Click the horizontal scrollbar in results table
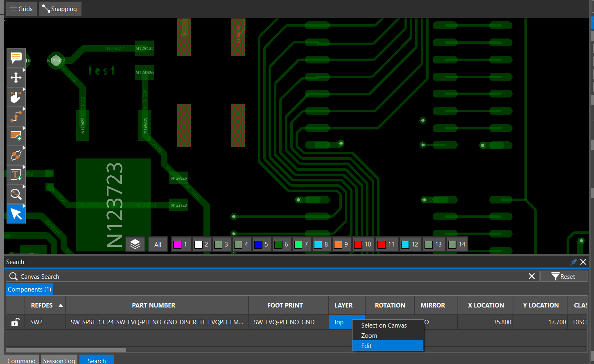The width and height of the screenshot is (594, 364). pos(66,350)
